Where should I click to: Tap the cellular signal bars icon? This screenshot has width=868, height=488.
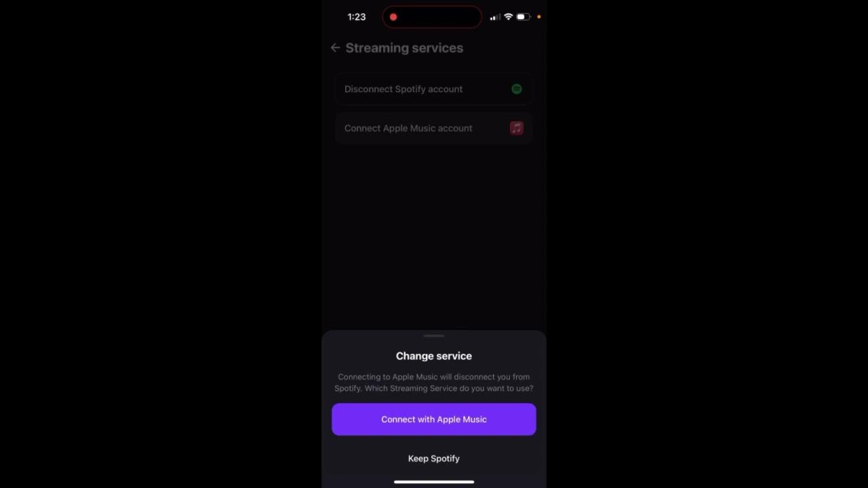point(495,17)
